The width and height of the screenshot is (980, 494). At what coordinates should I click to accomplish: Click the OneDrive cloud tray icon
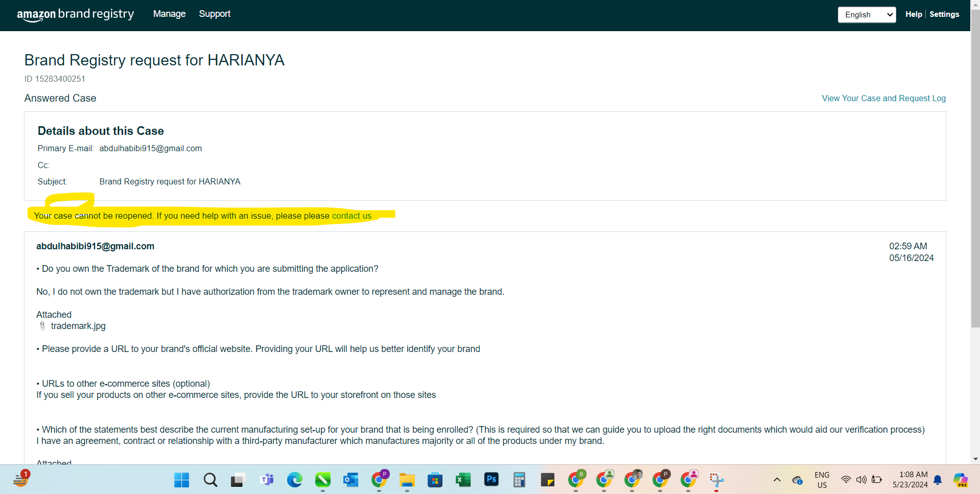[x=797, y=480]
